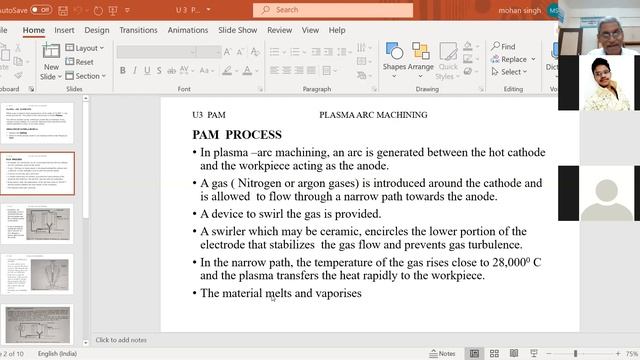This screenshot has height=360, width=640.
Task: Switch to Slide Sorter view icon
Action: point(494,353)
